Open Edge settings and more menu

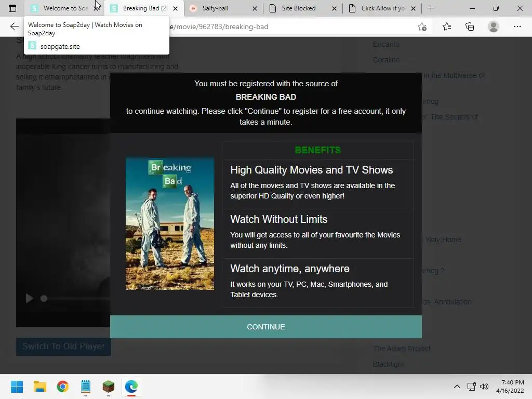point(517,26)
